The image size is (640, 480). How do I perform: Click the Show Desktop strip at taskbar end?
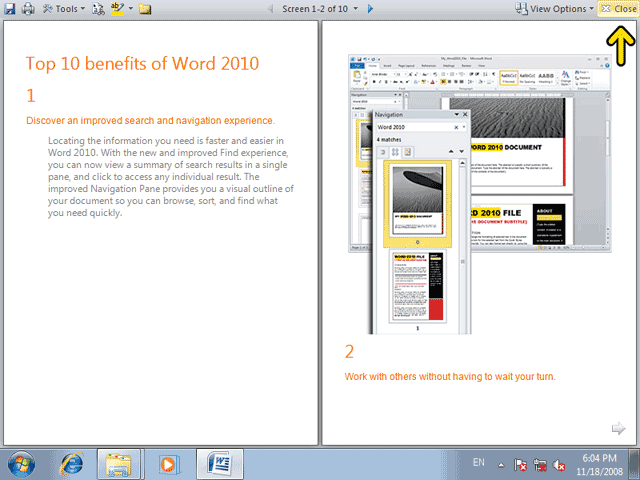635,464
